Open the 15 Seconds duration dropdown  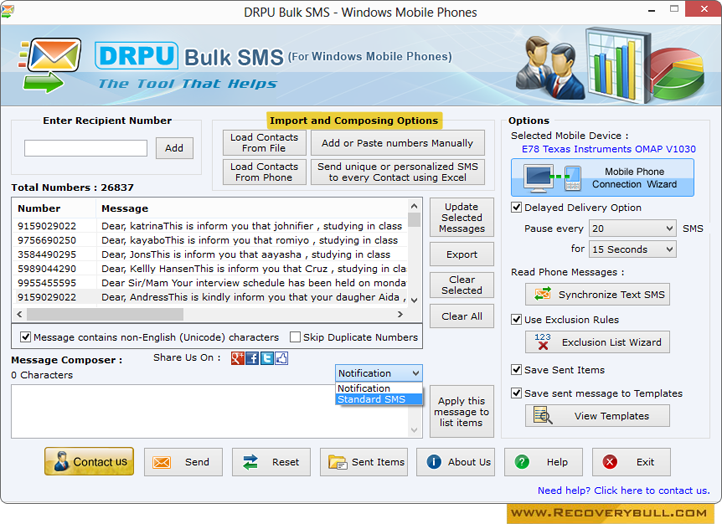(x=633, y=249)
